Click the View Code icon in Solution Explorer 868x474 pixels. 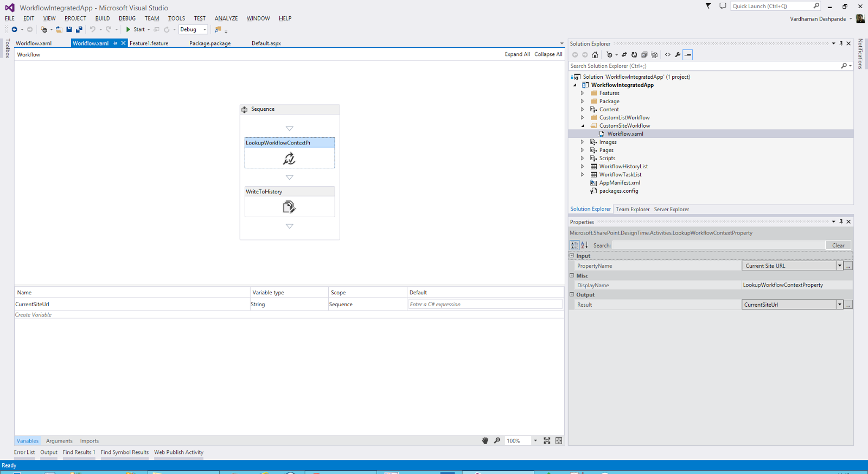(x=668, y=55)
